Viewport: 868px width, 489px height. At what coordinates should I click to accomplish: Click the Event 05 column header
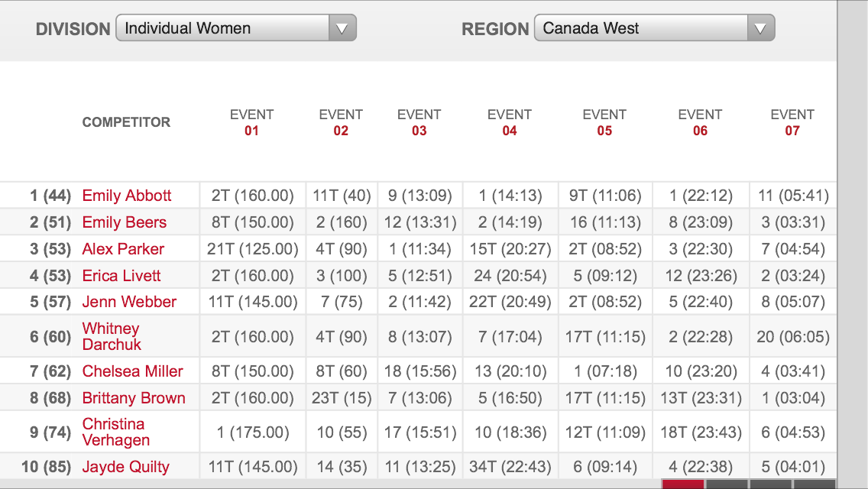point(604,123)
